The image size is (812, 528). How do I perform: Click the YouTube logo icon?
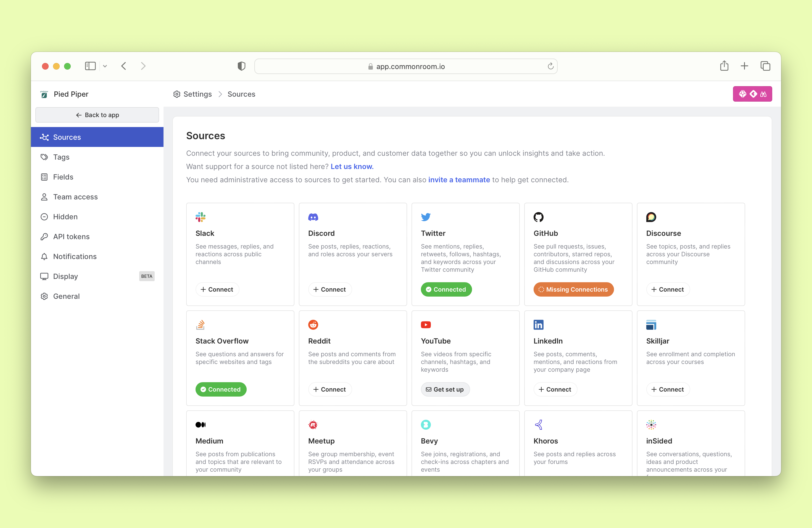click(x=425, y=325)
